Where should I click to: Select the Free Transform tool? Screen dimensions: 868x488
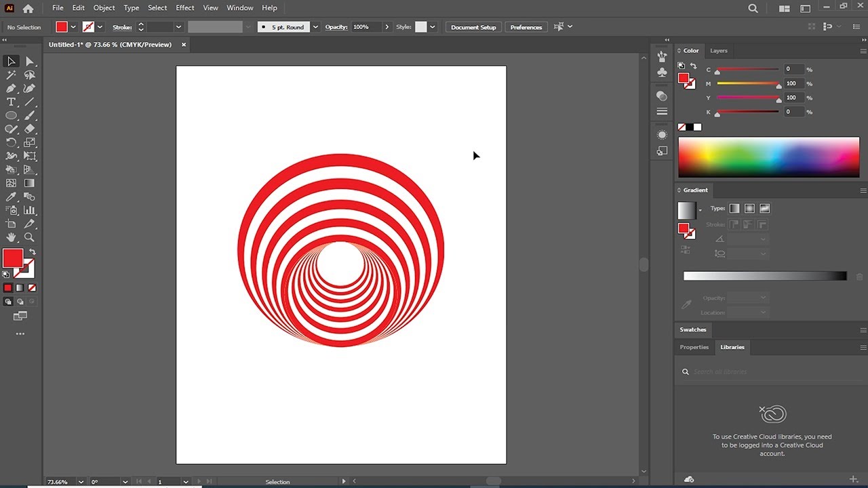(x=29, y=156)
